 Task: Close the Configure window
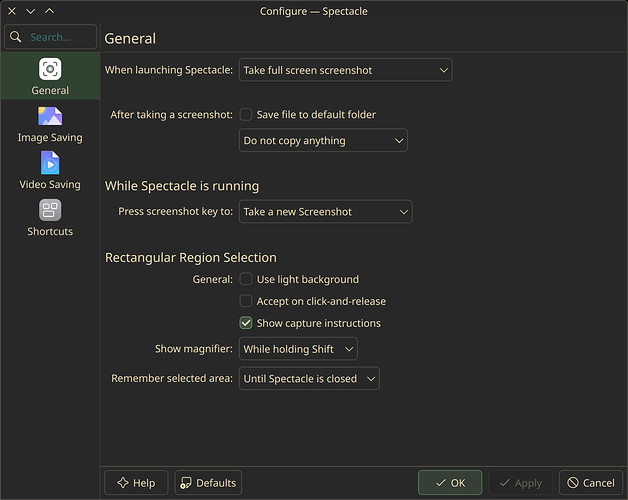[x=12, y=11]
